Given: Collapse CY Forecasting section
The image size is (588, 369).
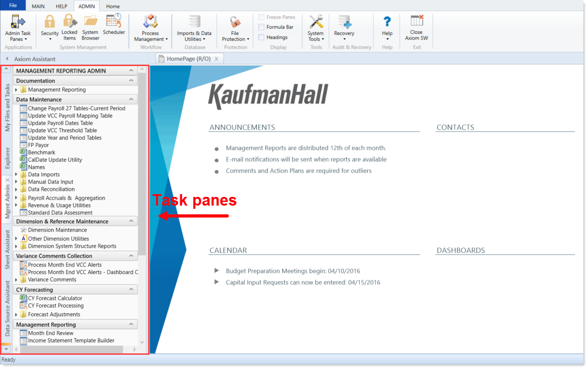Looking at the screenshot, I should 132,290.
